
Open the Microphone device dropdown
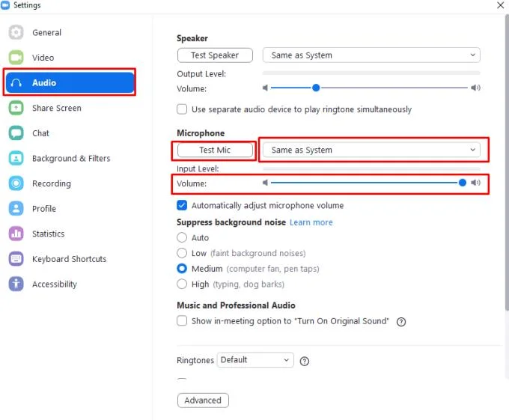pyautogui.click(x=371, y=150)
